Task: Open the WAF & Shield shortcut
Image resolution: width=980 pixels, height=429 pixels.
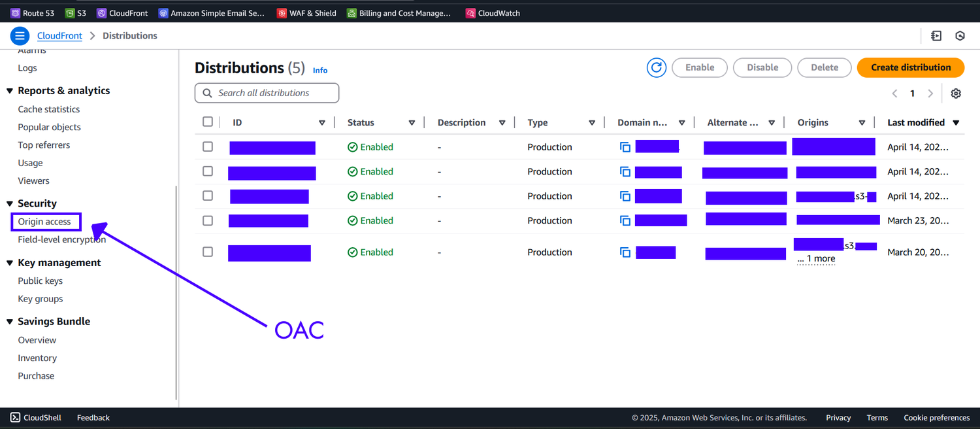Action: pos(306,13)
